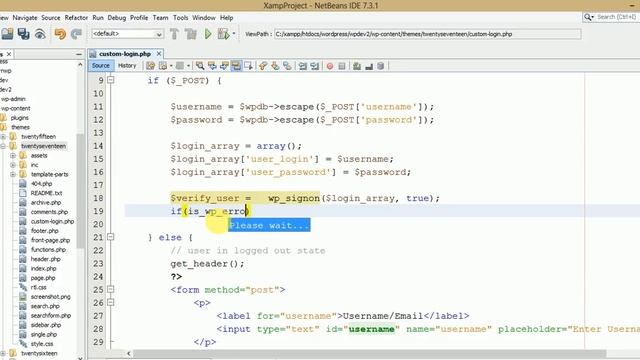Collapse the code fold at line 25
Image resolution: width=640 pixels, height=360 pixels.
pos(111,289)
